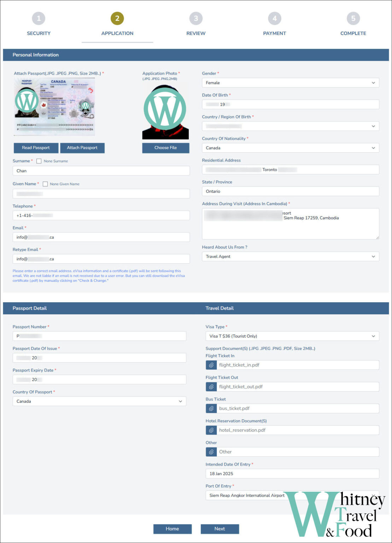The width and height of the screenshot is (392, 543).
Task: Open the Heard About Us From dropdown
Action: click(290, 257)
